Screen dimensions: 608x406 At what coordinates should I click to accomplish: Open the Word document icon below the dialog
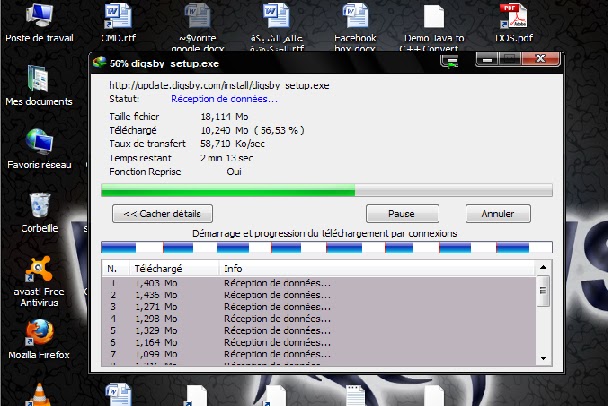tap(118, 394)
